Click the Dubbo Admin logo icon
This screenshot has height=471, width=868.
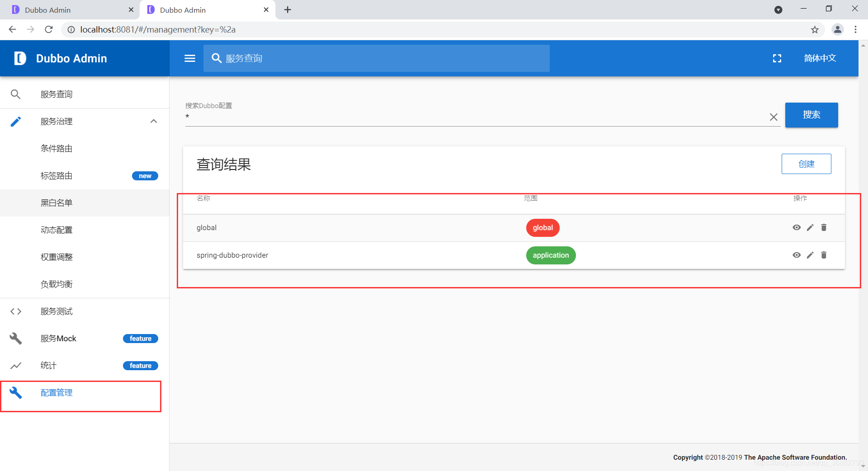[20, 58]
